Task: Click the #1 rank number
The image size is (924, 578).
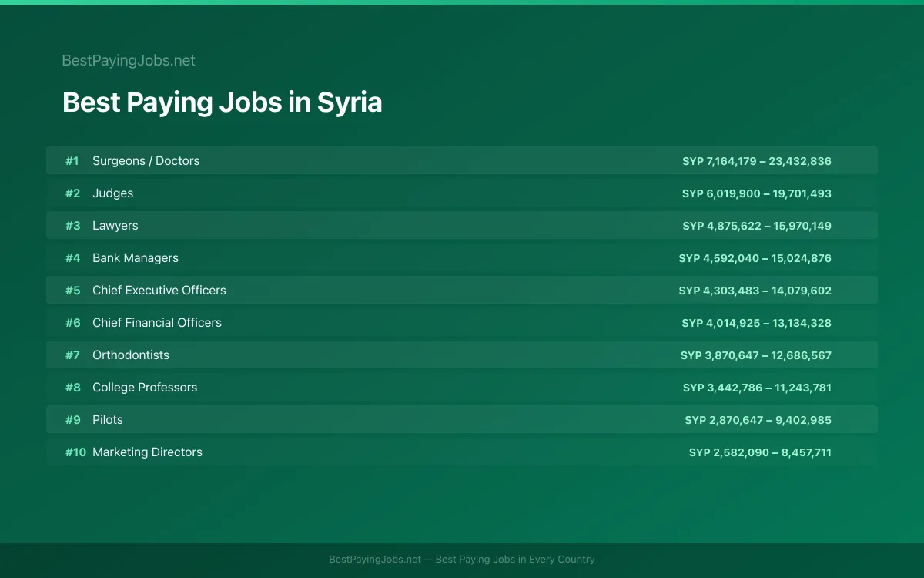Action: point(72,161)
